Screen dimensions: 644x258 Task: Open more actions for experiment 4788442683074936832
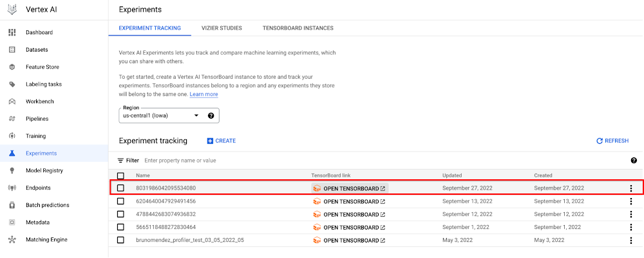pos(631,214)
